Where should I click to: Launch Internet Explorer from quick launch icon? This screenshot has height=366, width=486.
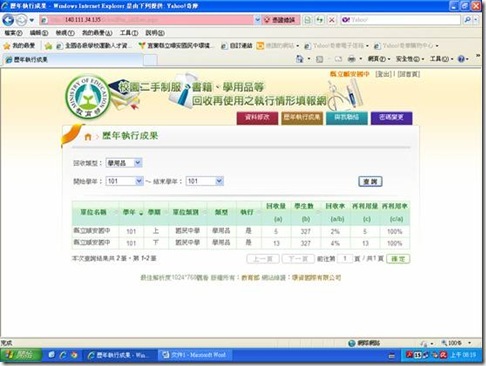coord(62,355)
